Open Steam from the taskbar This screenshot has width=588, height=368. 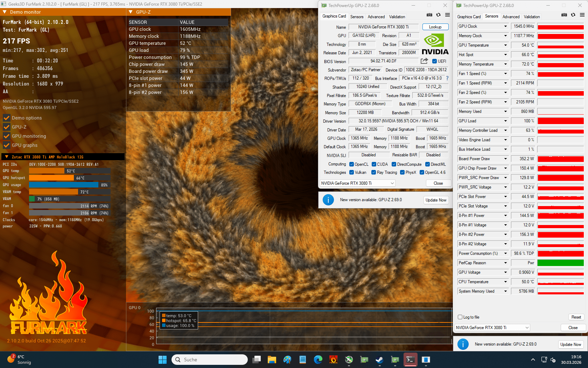pos(379,360)
